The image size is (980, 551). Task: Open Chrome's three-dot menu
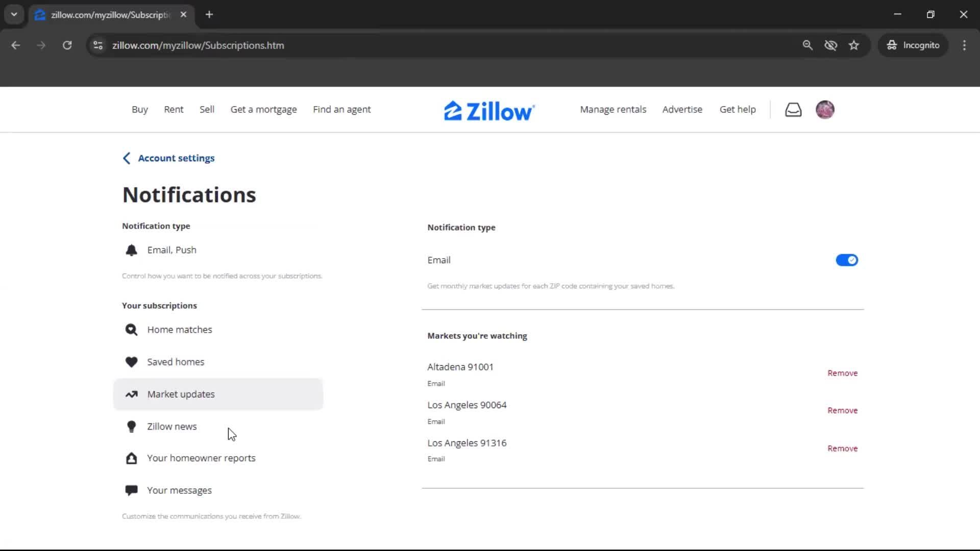964,45
